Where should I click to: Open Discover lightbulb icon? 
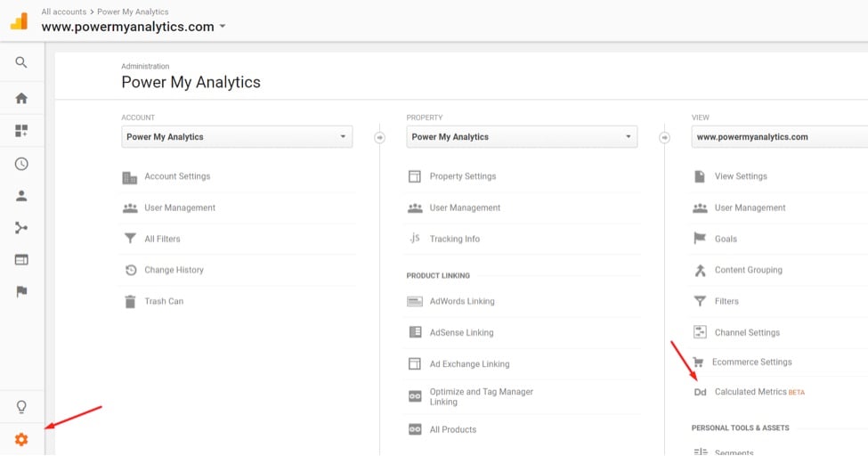pos(21,407)
